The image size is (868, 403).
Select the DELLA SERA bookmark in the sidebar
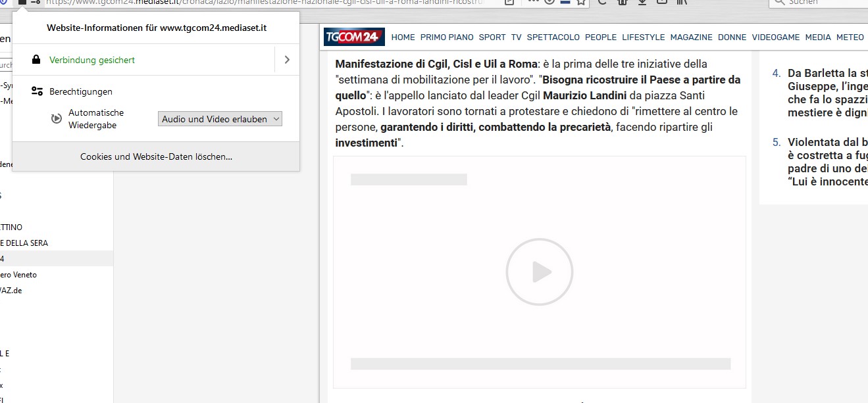tap(24, 243)
